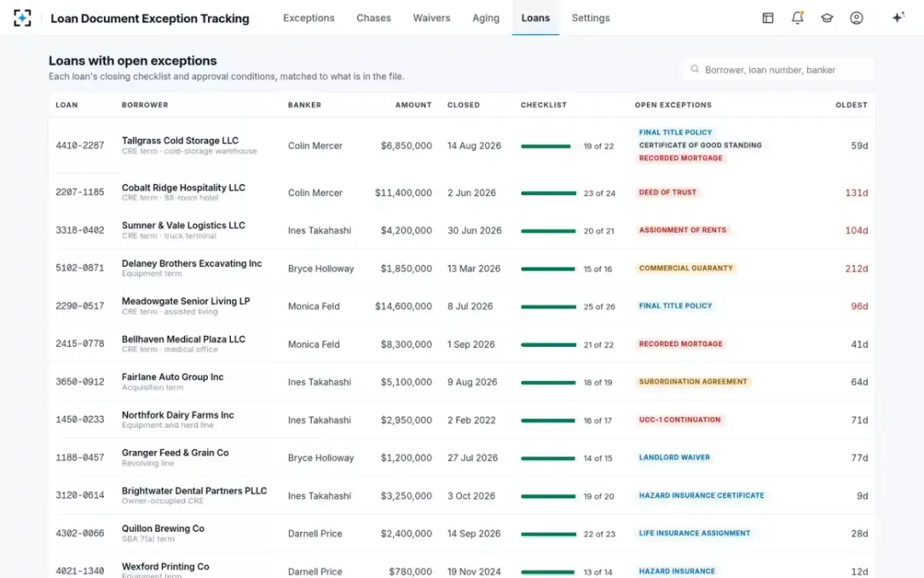Click amount $14,600,000
This screenshot has height=578, width=924.
click(403, 306)
